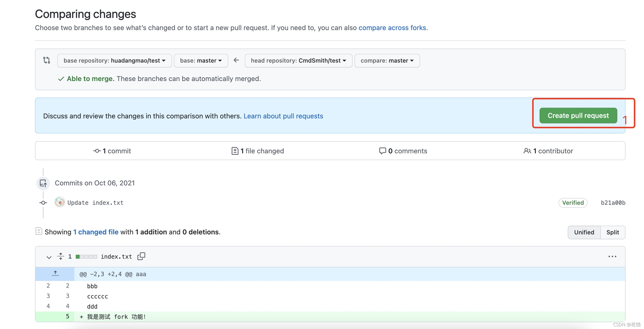The width and height of the screenshot is (644, 329).
Task: Open the base: master branch dropdown
Action: 201,61
